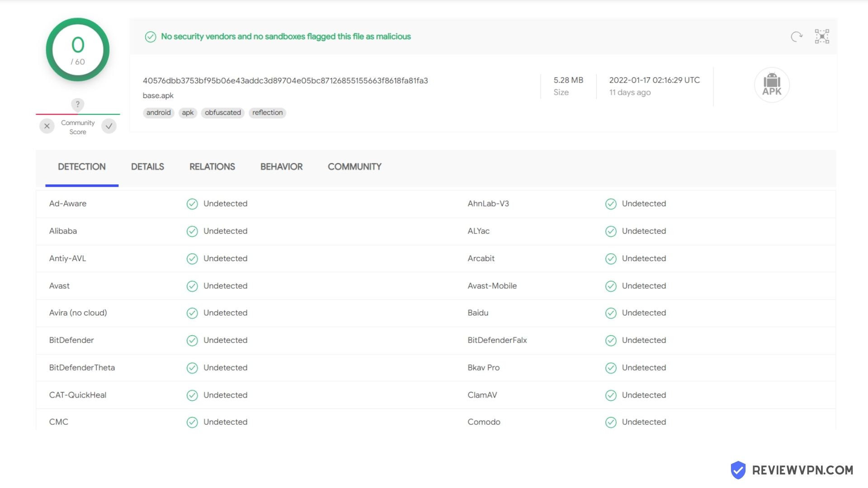Click the ALYac vendor name
This screenshot has height=488, width=868.
click(478, 231)
